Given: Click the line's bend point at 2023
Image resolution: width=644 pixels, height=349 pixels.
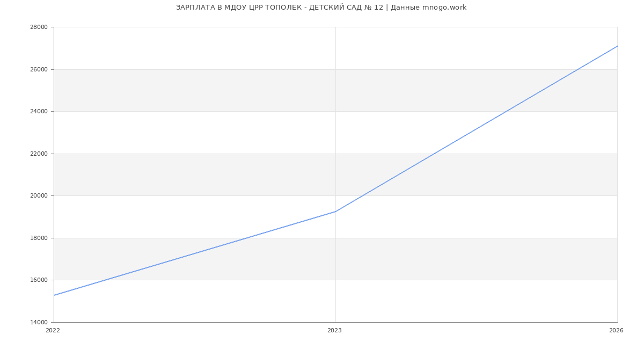Looking at the screenshot, I should tap(335, 212).
